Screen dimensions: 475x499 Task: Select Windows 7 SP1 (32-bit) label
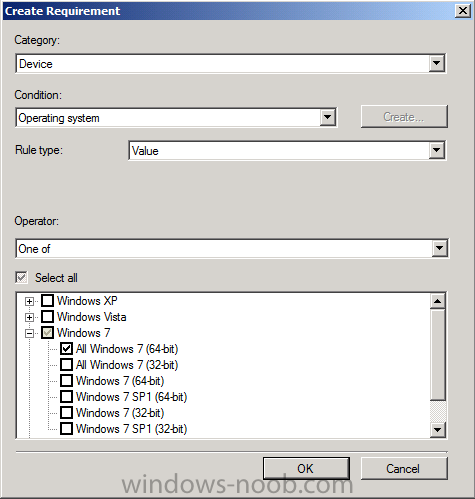point(131,429)
